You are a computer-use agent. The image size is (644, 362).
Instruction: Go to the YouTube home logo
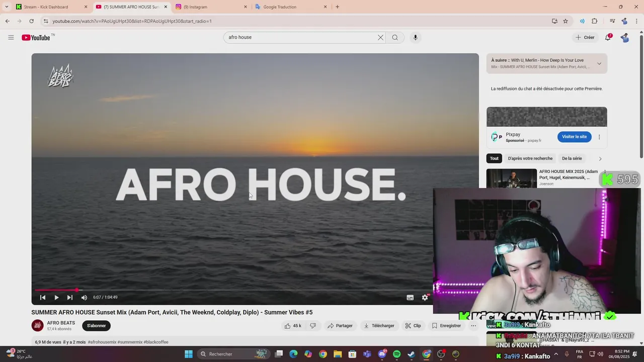click(36, 38)
